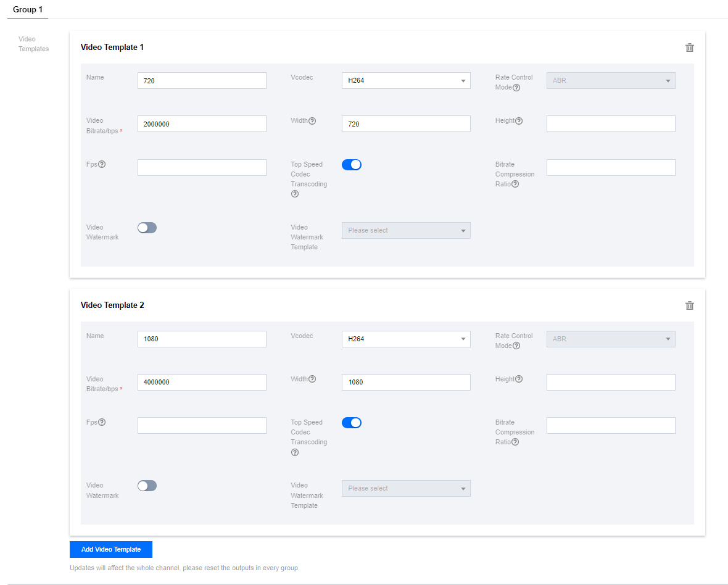Open Rate Control Mode help icon in Template 1
728x585 pixels.
516,87
